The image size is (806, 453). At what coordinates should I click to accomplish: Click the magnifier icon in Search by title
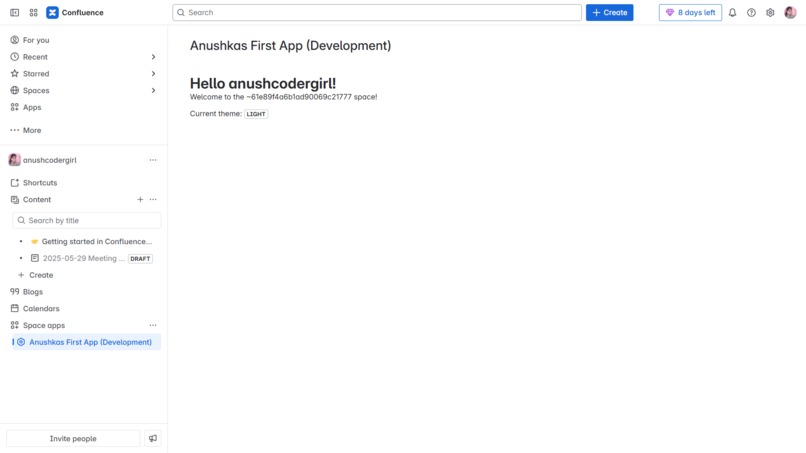[21, 220]
